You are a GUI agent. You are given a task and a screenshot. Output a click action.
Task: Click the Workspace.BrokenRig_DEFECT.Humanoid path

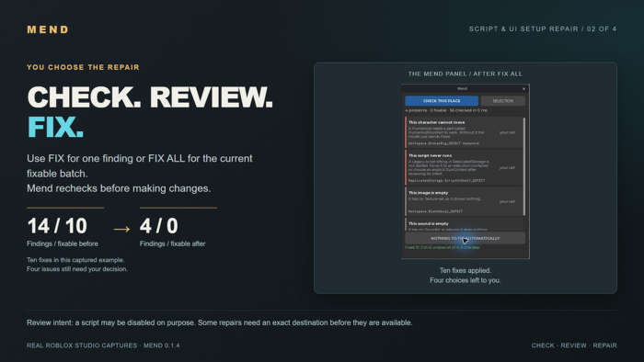coord(443,143)
